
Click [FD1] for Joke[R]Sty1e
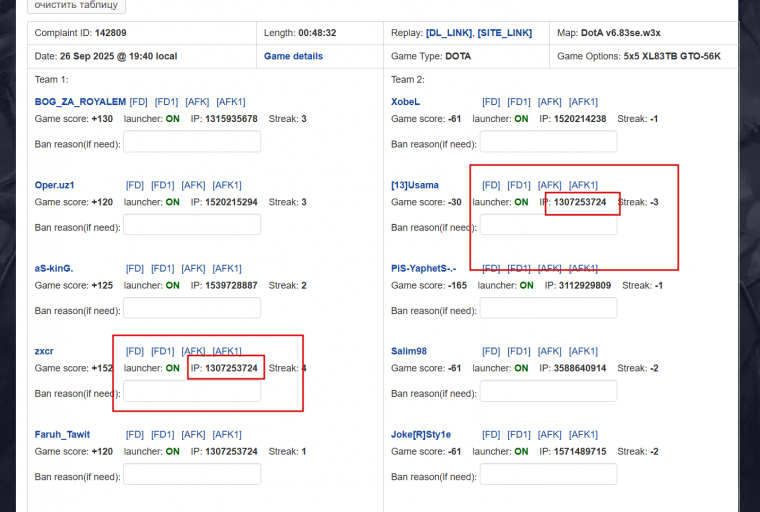coord(519,435)
